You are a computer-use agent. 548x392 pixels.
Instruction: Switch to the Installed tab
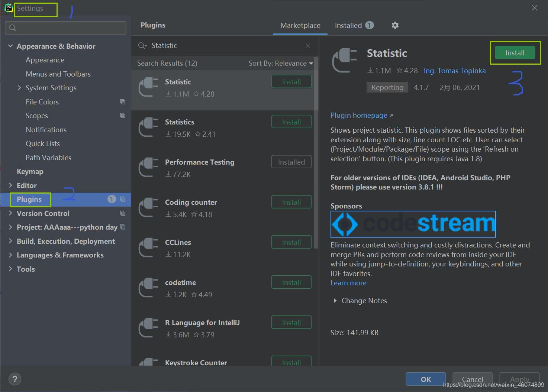pos(354,25)
